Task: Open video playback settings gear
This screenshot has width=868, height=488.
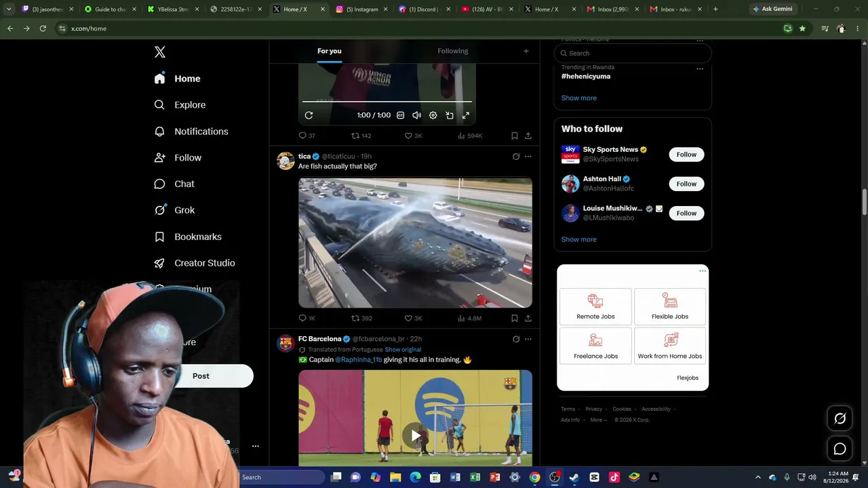Action: [433, 115]
